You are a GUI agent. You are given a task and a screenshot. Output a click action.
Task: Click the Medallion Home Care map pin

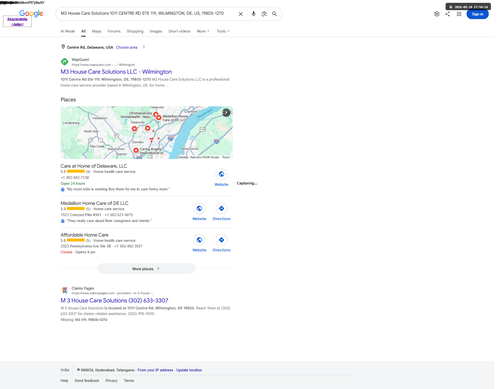pyautogui.click(x=159, y=117)
